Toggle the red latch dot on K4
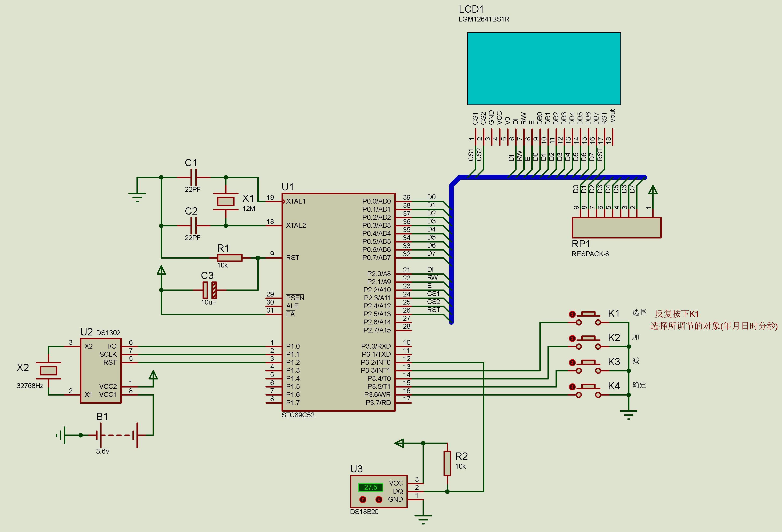The height and width of the screenshot is (532, 782). (x=572, y=387)
